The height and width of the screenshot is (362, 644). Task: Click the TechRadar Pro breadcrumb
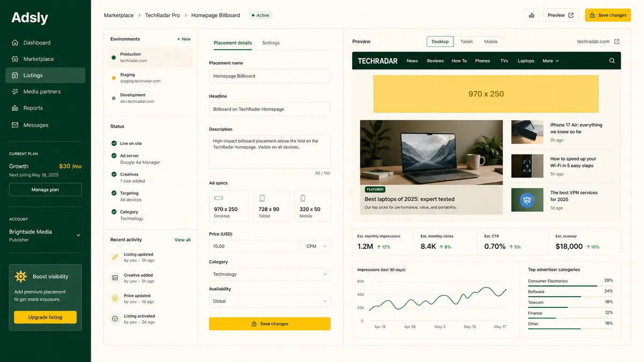[x=163, y=15]
